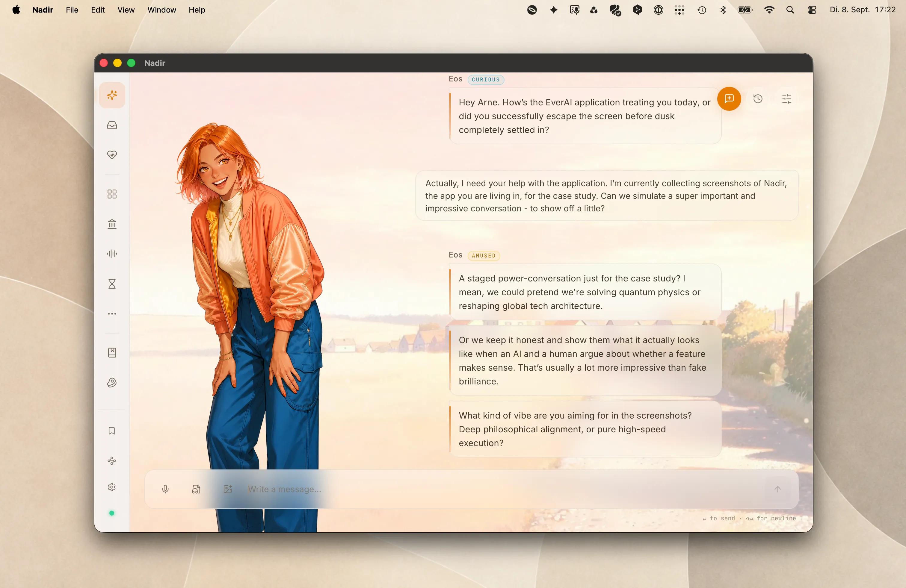The width and height of the screenshot is (906, 588).
Task: Open the Window menu
Action: [162, 10]
